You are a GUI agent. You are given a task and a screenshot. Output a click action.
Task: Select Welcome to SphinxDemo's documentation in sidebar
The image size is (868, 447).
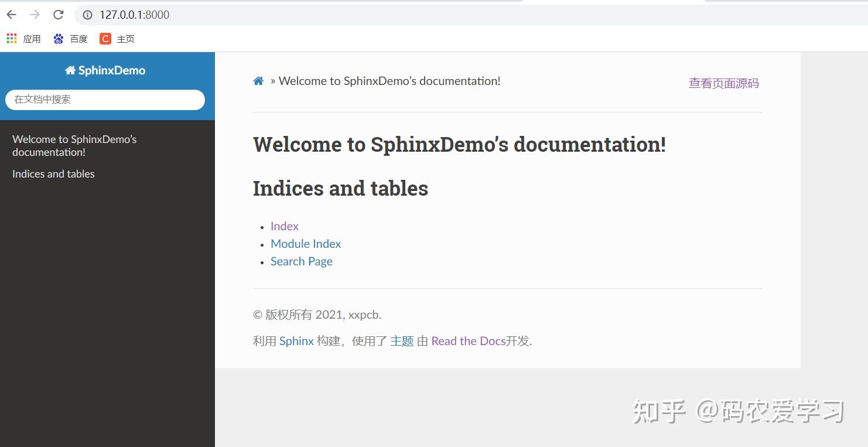tap(74, 145)
